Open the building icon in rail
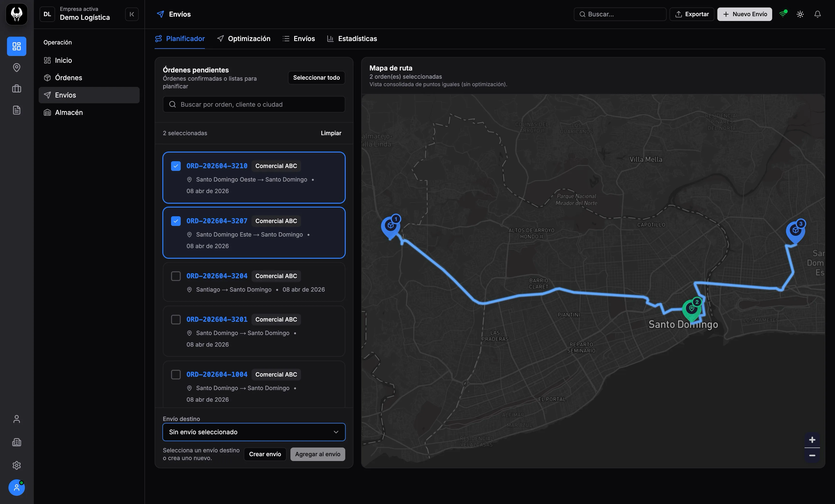 [17, 442]
